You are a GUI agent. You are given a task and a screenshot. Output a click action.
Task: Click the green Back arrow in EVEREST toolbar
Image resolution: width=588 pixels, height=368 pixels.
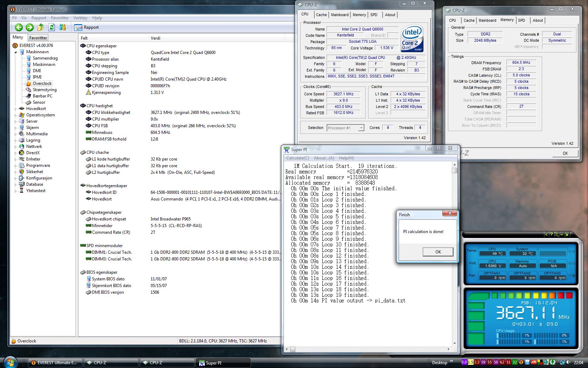coord(19,27)
